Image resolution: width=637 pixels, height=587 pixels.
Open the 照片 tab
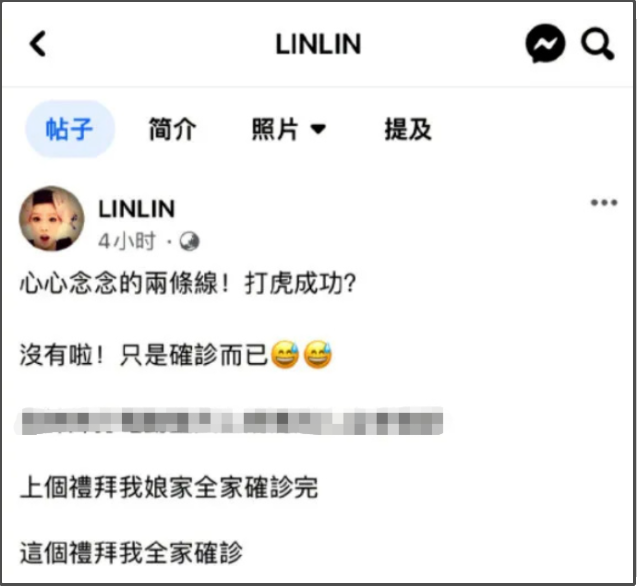point(275,129)
